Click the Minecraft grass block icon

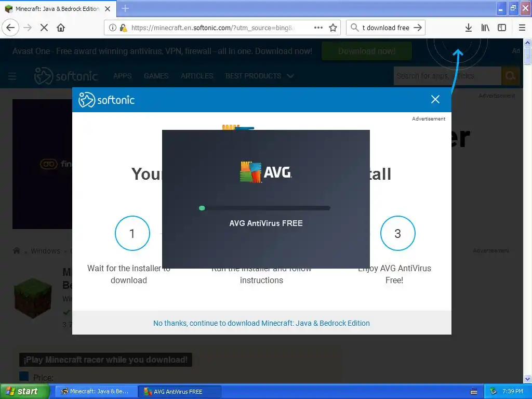[x=33, y=298]
